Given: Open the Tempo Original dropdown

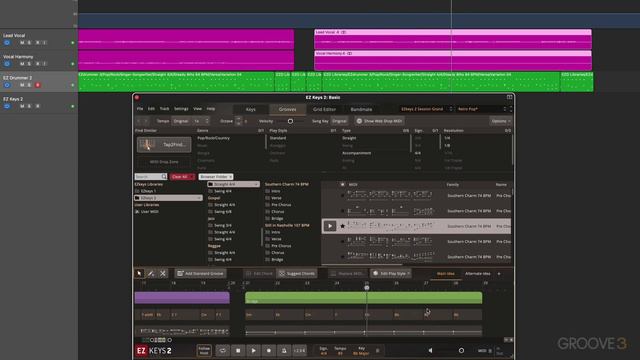Looking at the screenshot, I should (181, 121).
